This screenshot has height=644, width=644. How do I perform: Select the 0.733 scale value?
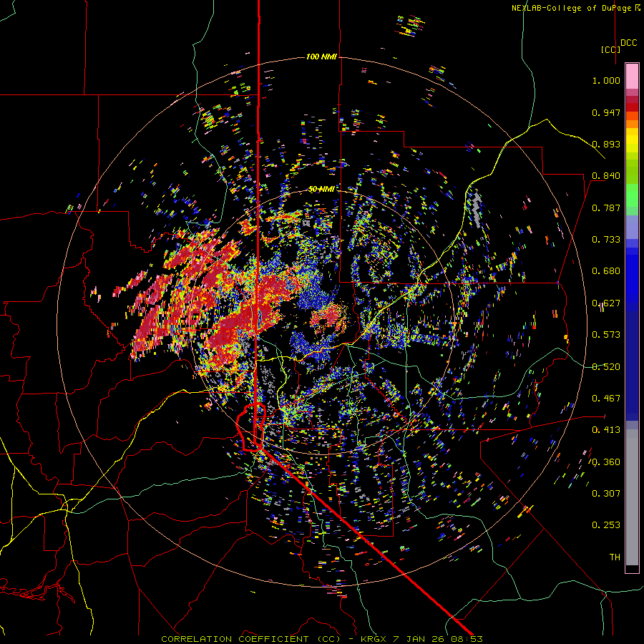[606, 240]
